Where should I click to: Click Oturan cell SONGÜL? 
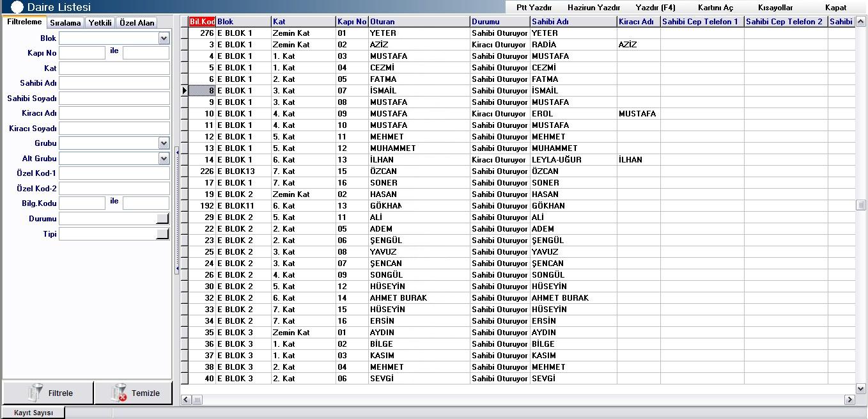(419, 275)
